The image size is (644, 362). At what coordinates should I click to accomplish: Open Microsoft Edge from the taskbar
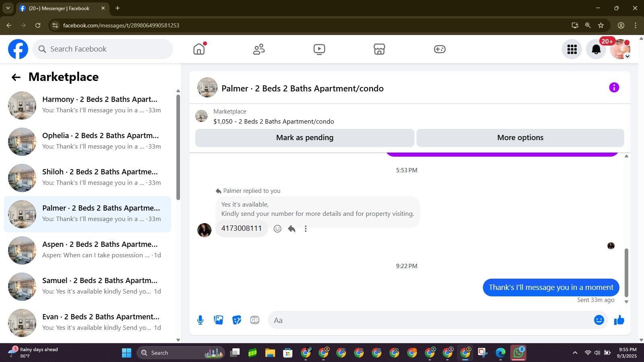pos(501,353)
